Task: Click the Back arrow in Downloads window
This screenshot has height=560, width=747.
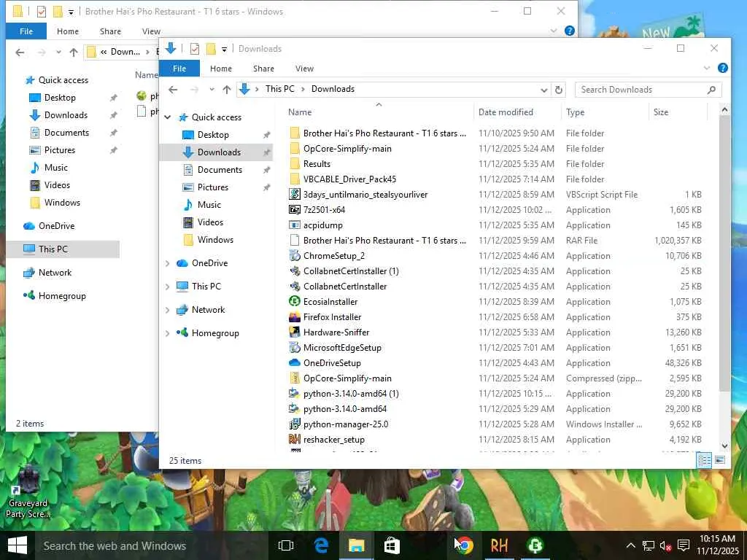Action: click(x=173, y=89)
